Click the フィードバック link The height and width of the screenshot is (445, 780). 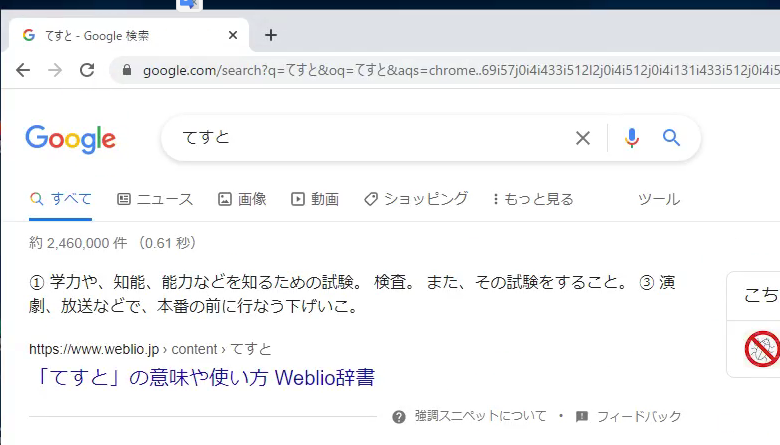pyautogui.click(x=639, y=416)
